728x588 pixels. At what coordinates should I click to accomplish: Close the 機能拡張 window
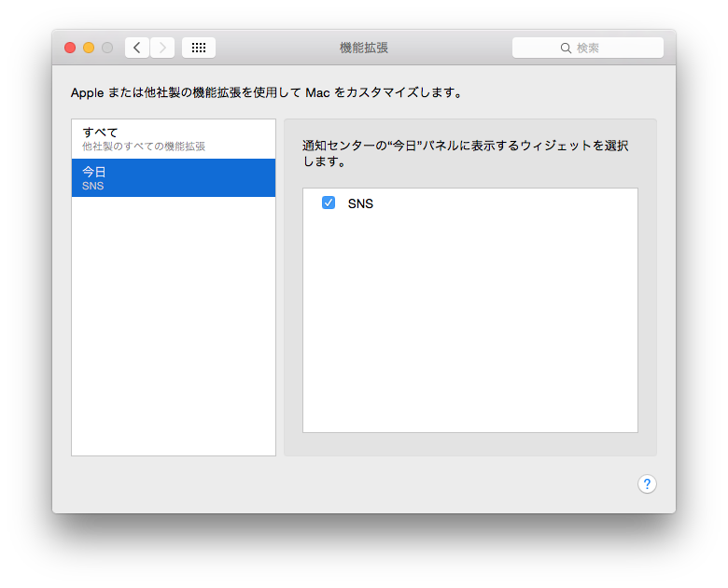coord(70,48)
